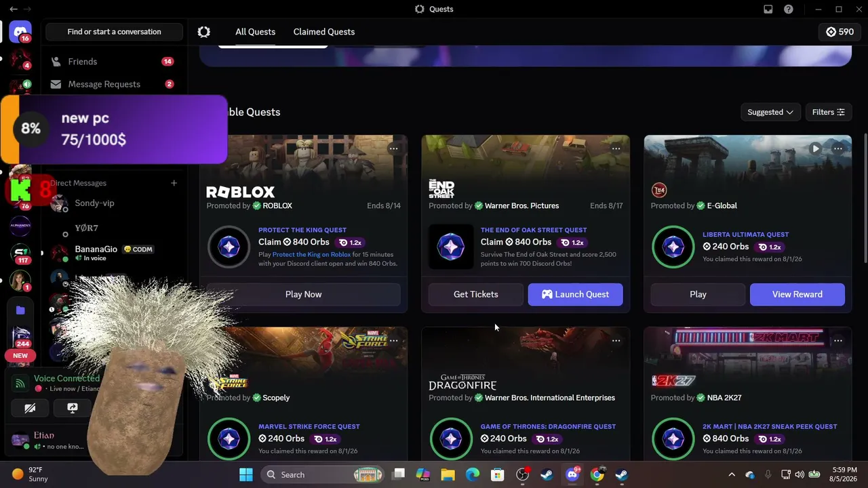Switch to the All Quests tab

click(255, 32)
